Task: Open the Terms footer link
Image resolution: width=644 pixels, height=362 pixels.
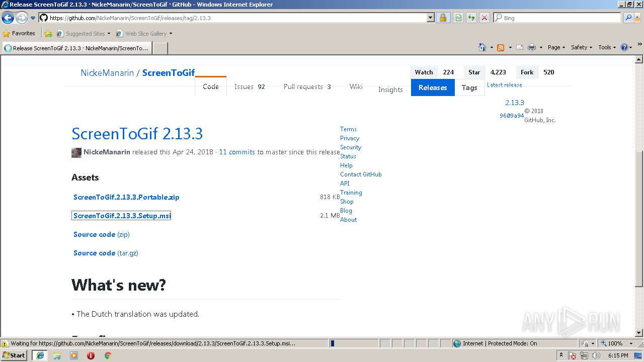Action: pyautogui.click(x=348, y=129)
